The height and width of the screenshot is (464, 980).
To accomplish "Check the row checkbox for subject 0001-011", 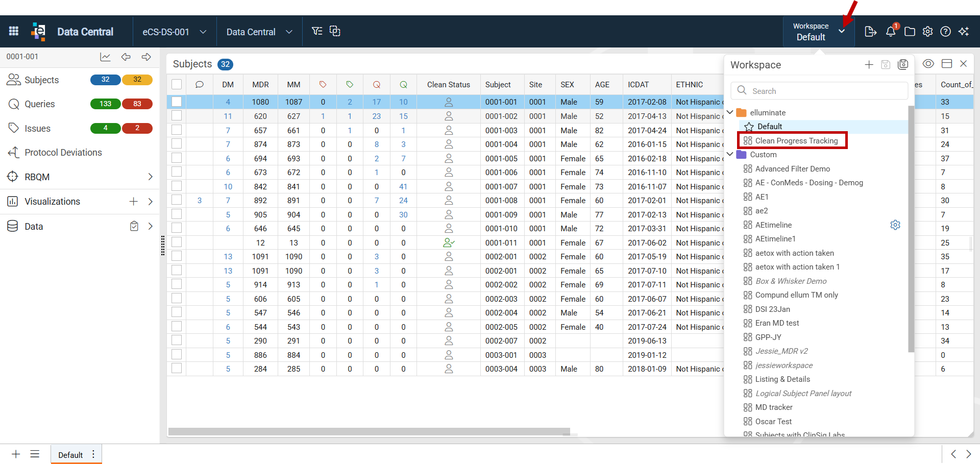I will point(177,242).
